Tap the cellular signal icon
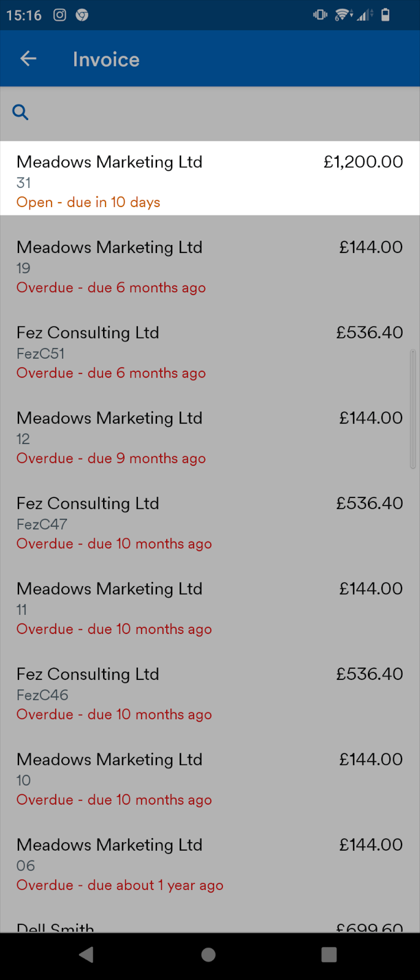Screen dimensions: 420x980 pos(364,15)
